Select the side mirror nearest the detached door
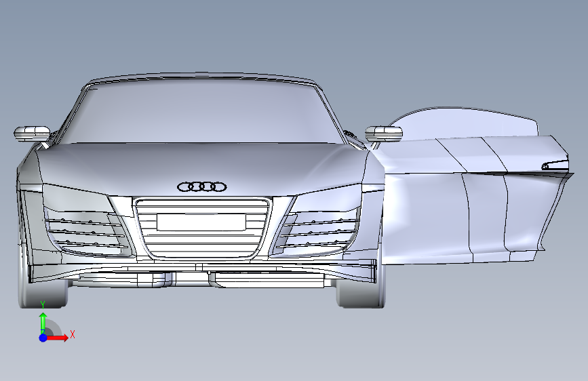 pos(384,134)
